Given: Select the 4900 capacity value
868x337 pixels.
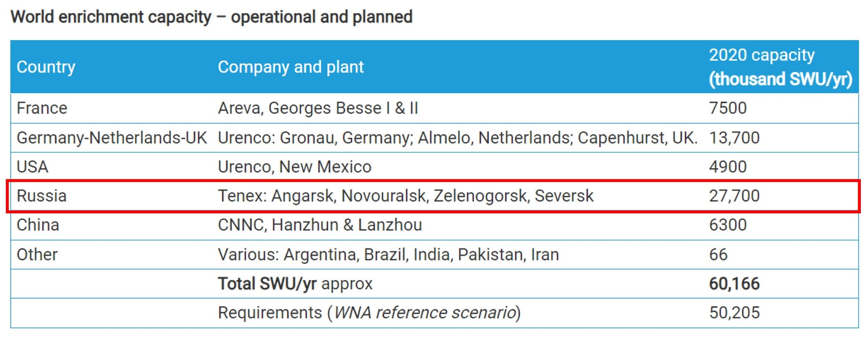Looking at the screenshot, I should click(727, 167).
